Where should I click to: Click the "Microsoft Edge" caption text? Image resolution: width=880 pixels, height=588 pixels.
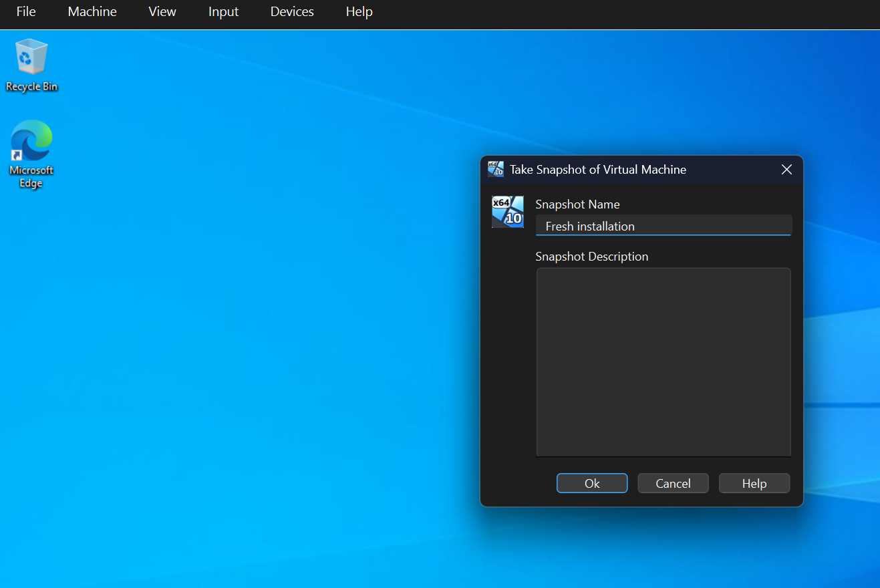click(31, 177)
